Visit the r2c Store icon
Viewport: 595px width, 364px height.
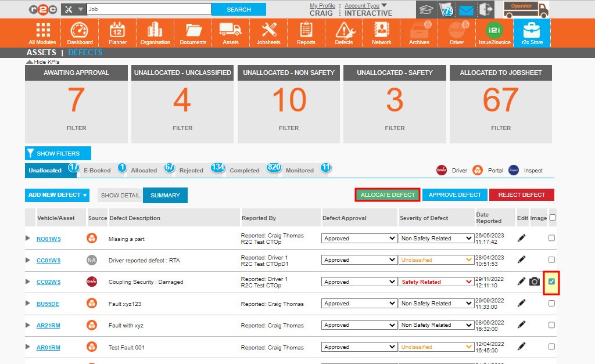(x=532, y=33)
